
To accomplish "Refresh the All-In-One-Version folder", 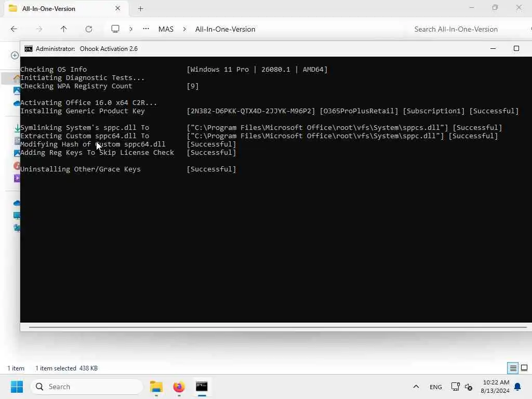I will click(89, 29).
